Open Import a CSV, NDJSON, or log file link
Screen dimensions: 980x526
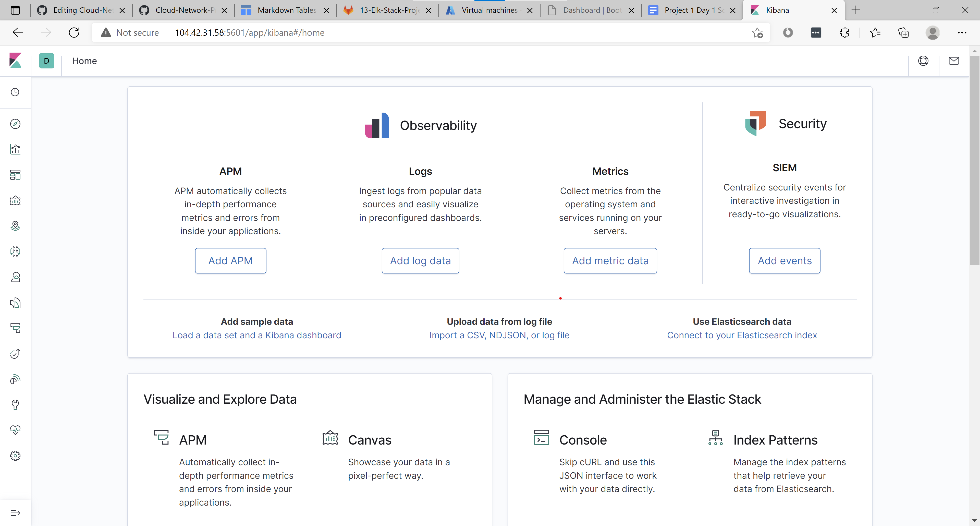pos(499,335)
